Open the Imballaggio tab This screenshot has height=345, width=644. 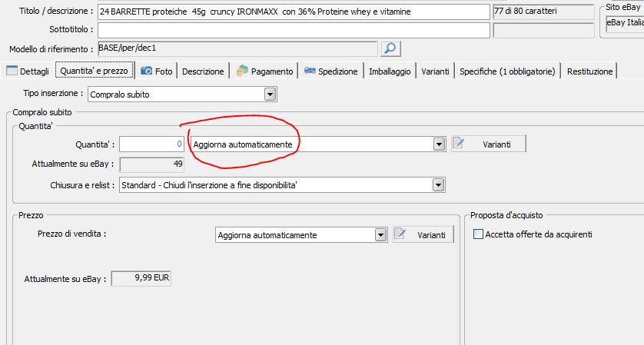(390, 71)
